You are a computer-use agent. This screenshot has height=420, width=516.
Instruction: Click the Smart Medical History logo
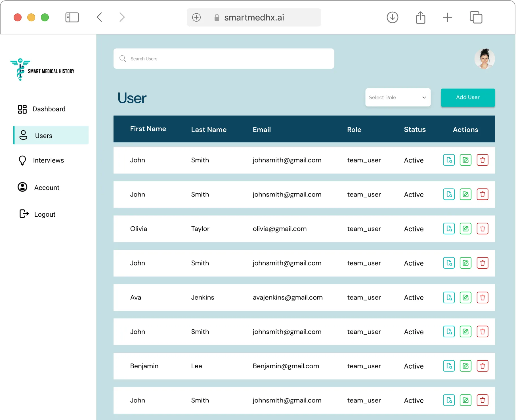pos(43,70)
